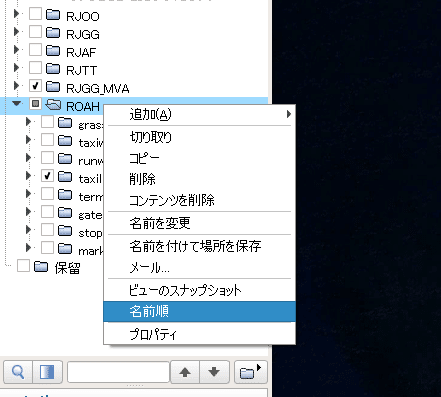Enable the RJGG checkbox

point(35,32)
